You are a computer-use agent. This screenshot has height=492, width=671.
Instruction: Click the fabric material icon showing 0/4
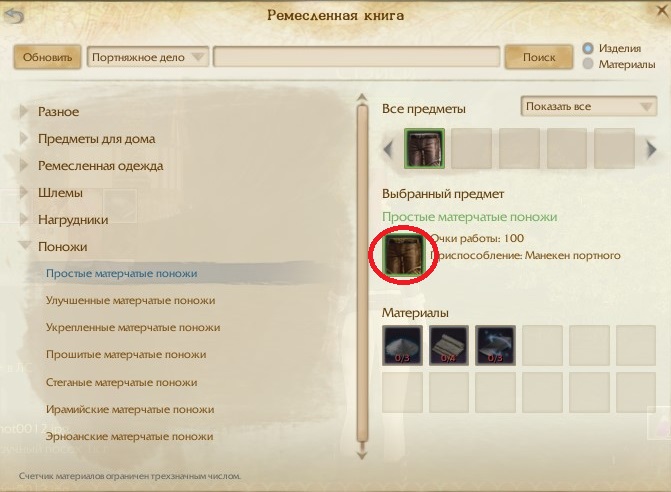coord(448,345)
